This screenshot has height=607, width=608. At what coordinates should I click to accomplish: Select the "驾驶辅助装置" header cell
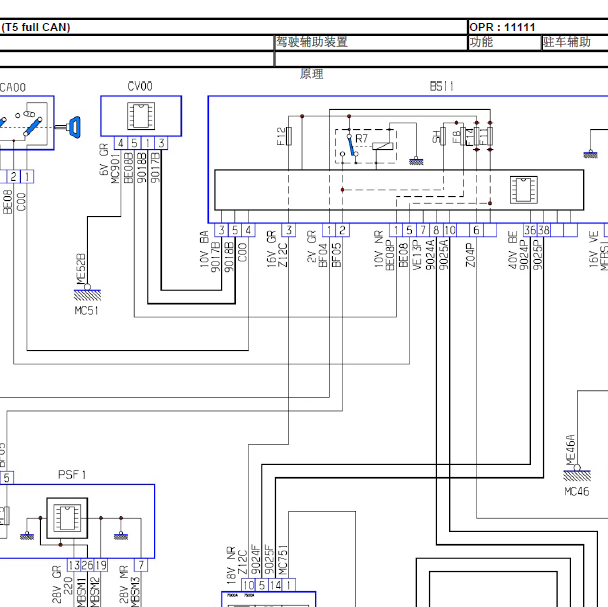(x=371, y=42)
